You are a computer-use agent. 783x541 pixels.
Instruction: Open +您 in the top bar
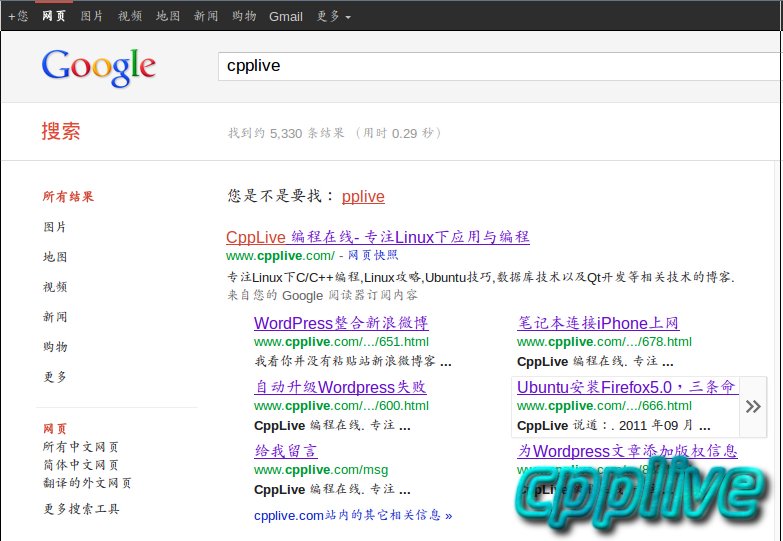point(18,16)
